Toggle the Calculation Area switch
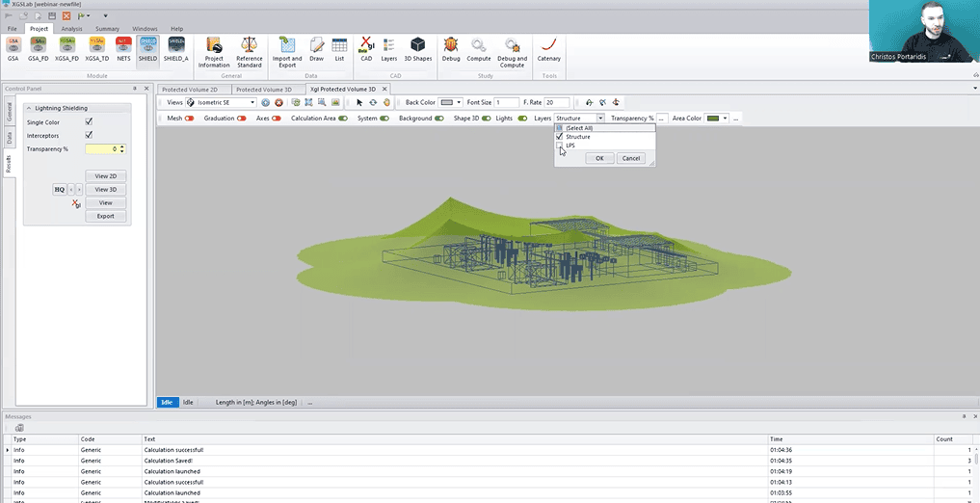980x503 pixels. point(343,119)
